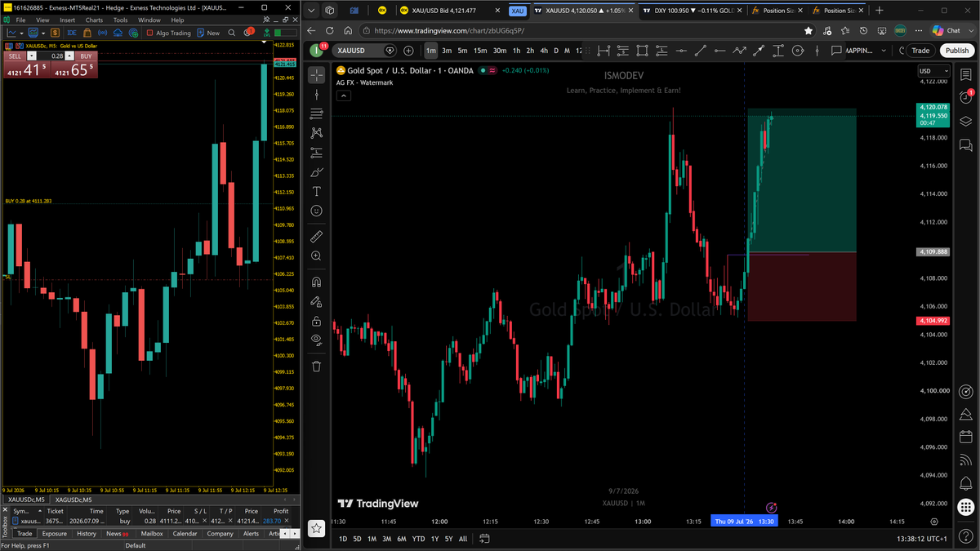
Task: Click New order button in MT5
Action: (208, 33)
